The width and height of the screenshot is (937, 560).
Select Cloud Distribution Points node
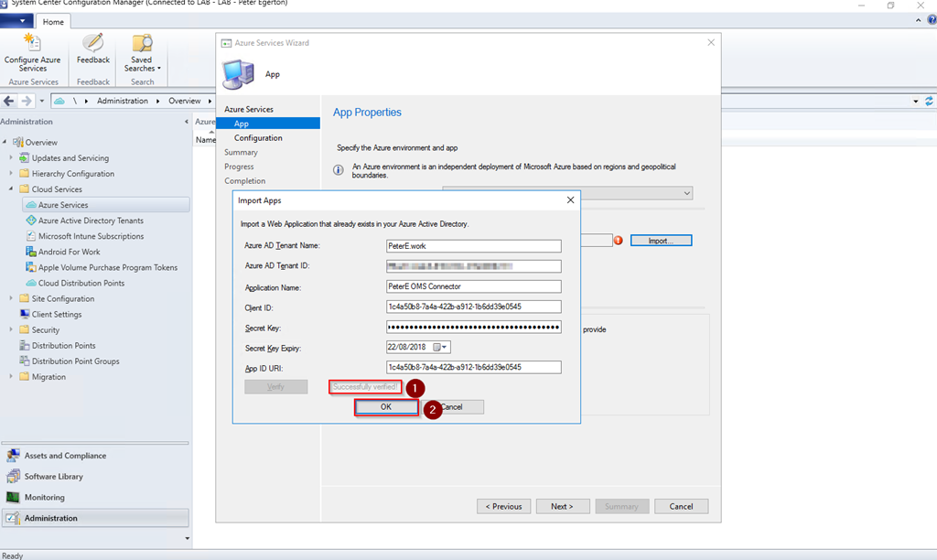click(81, 283)
